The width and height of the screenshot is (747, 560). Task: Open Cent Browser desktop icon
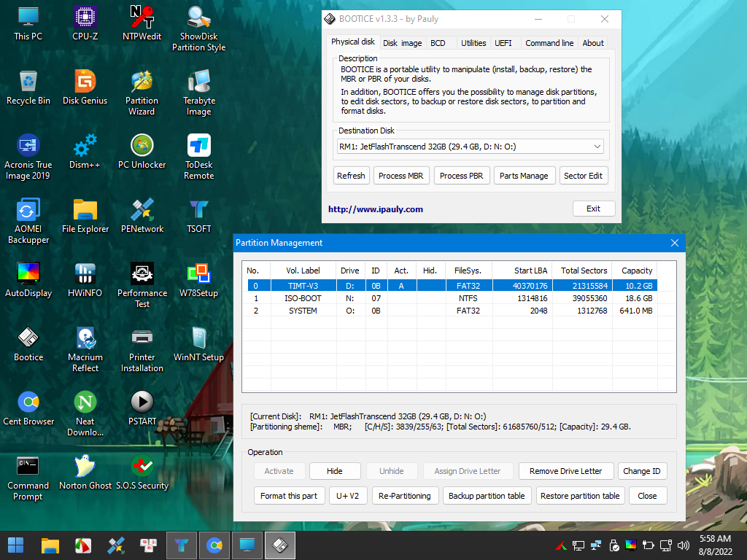(28, 408)
